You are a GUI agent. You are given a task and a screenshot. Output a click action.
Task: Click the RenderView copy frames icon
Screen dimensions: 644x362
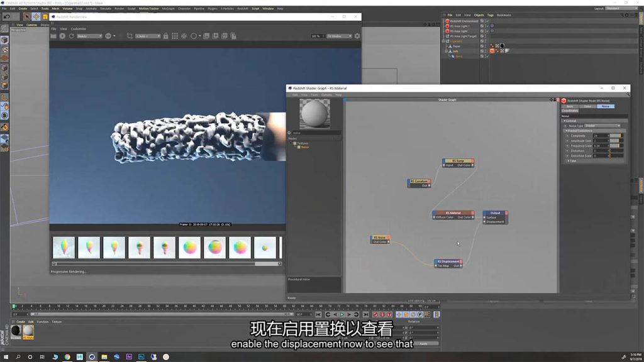233,36
